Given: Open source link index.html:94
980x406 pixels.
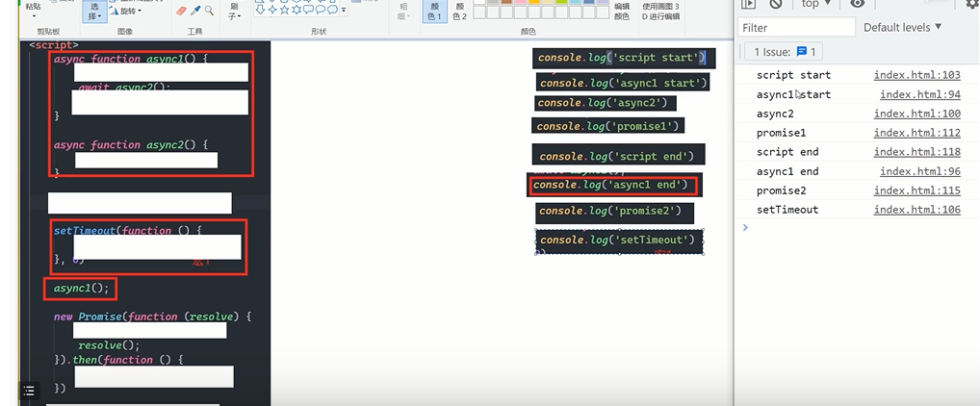Looking at the screenshot, I should click(920, 94).
